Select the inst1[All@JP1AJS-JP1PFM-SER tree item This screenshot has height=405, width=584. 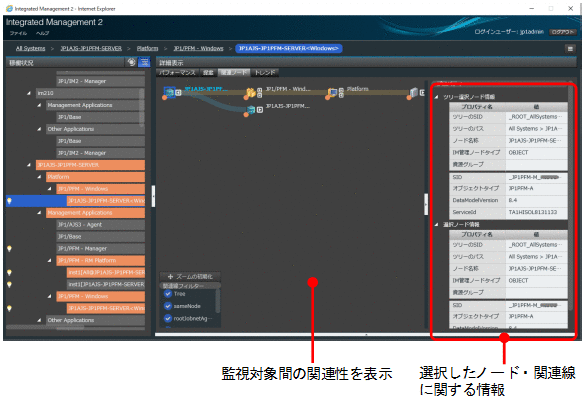(x=106, y=272)
